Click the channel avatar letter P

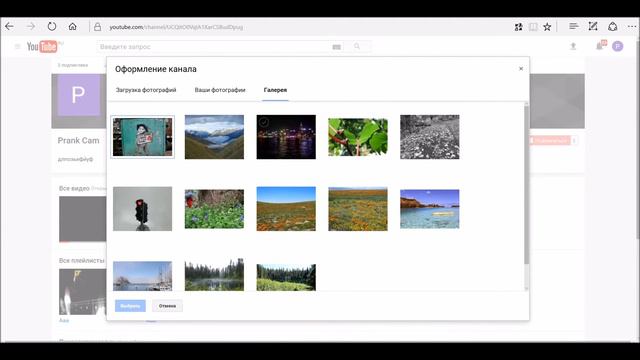(x=79, y=95)
